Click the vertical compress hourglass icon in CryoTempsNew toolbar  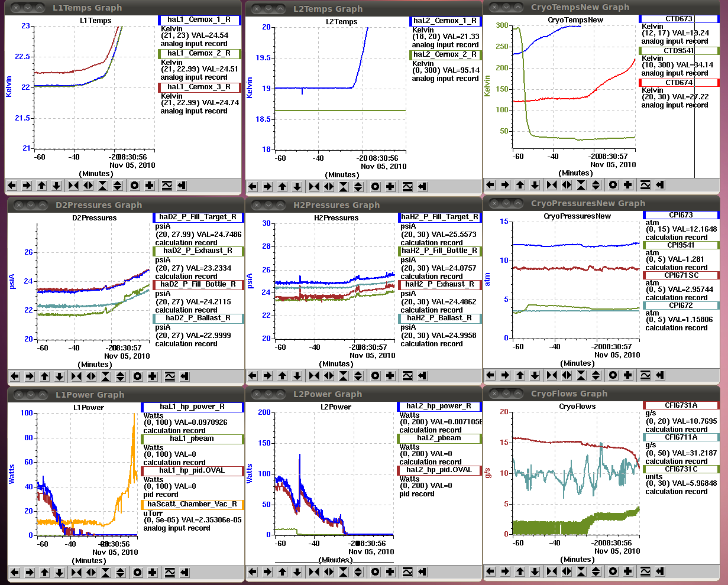click(x=581, y=185)
